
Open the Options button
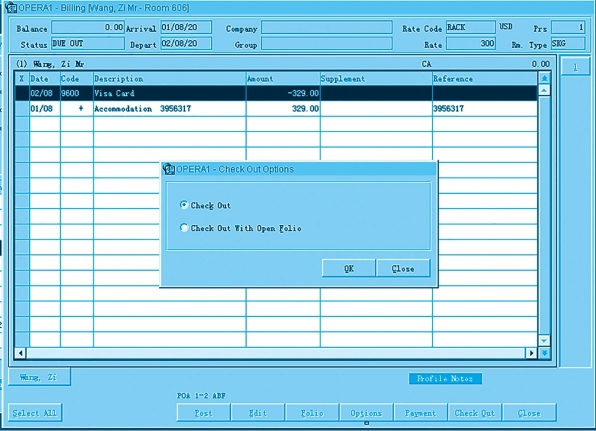tap(366, 413)
